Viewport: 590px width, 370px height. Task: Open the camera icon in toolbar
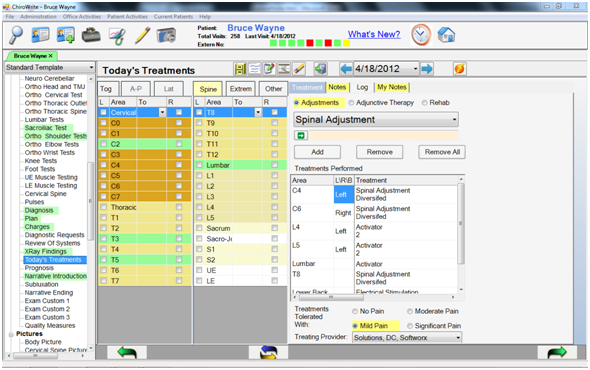[166, 35]
